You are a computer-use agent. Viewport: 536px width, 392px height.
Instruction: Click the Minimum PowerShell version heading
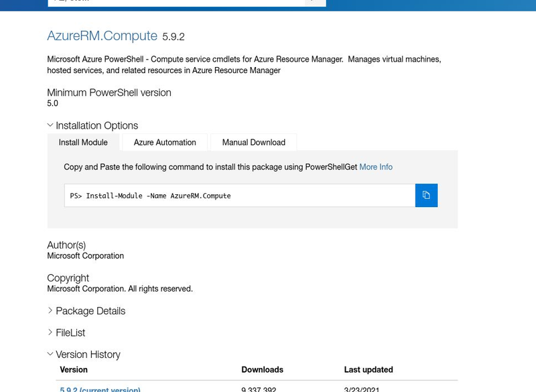pos(109,92)
